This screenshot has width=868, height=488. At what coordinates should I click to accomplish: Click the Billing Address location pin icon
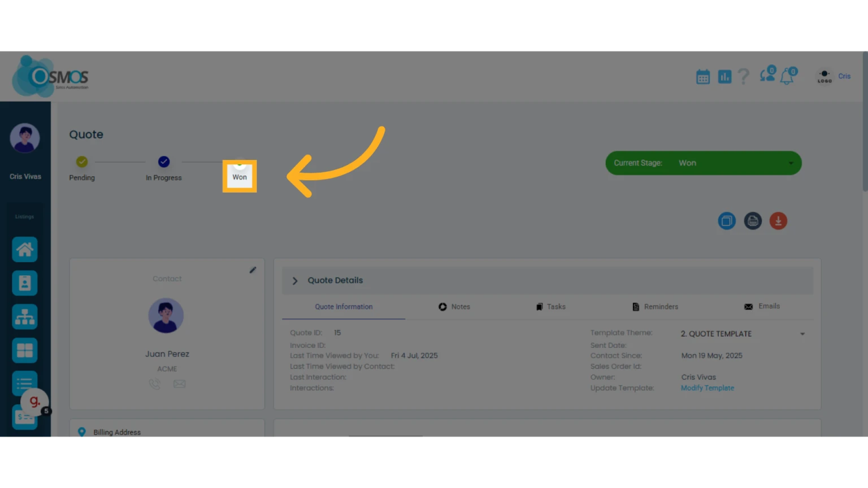82,432
